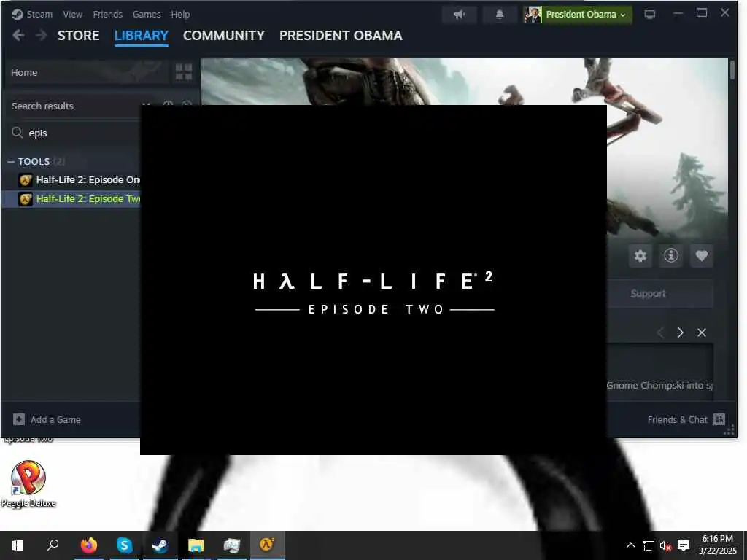Open File Explorer from the taskbar
The height and width of the screenshot is (560, 747).
[x=196, y=545]
